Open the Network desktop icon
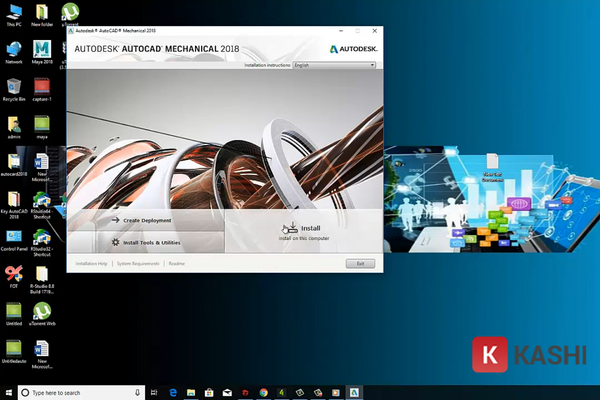The image size is (600, 400). 14,49
